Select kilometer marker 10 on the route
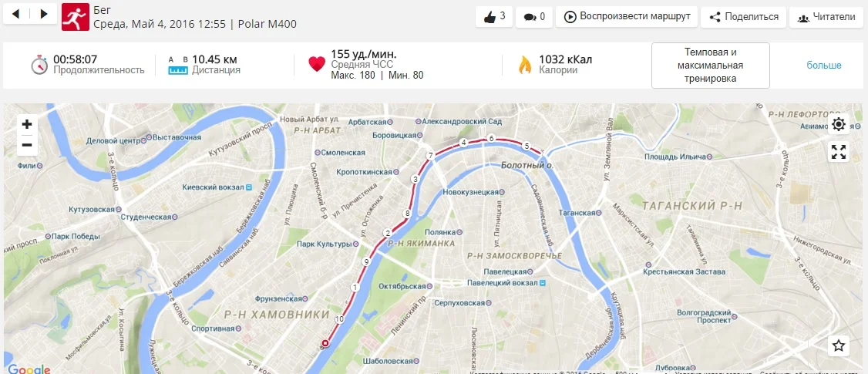The image size is (868, 374). click(340, 319)
